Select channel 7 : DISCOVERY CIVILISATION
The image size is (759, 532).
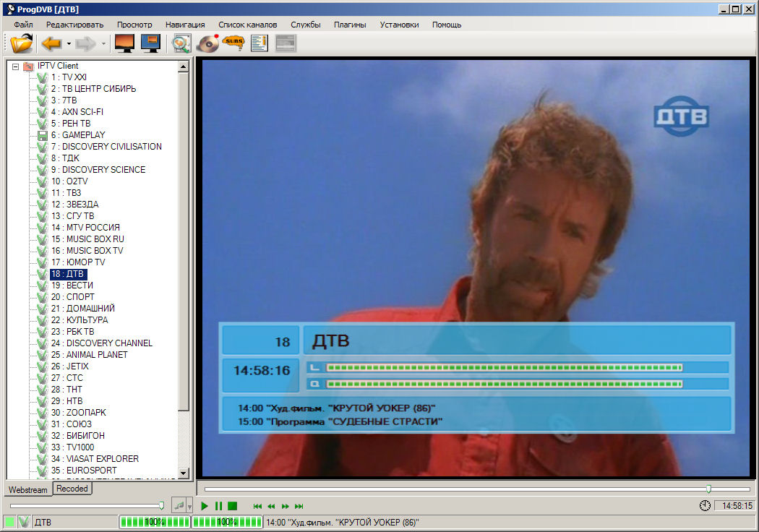point(106,147)
